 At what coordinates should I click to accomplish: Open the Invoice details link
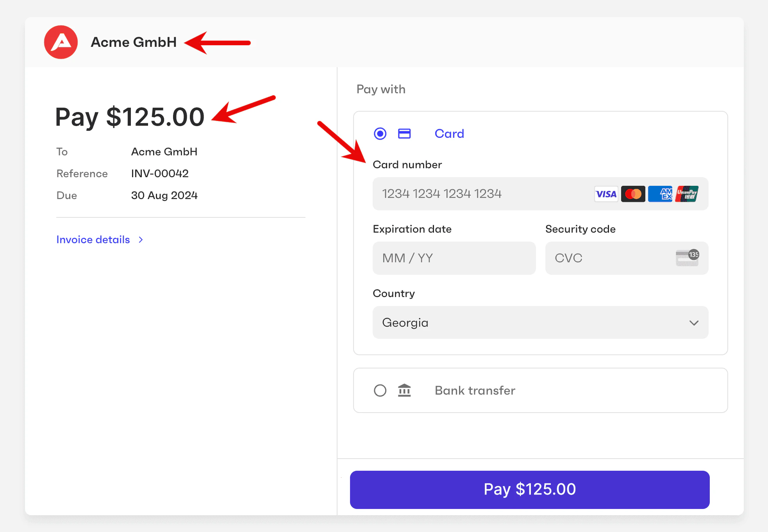pos(93,239)
